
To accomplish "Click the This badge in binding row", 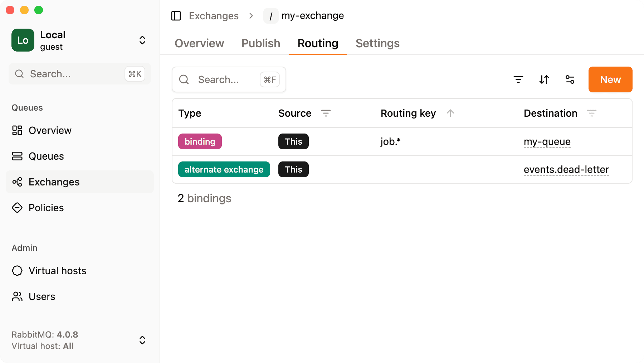I will pyautogui.click(x=293, y=141).
